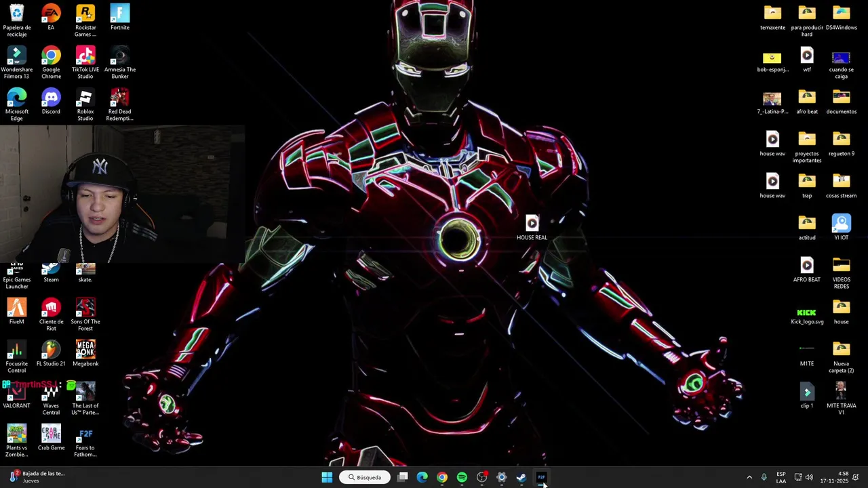Image resolution: width=868 pixels, height=488 pixels.
Task: Launch FL Studio 21 desktop icon
Action: (51, 354)
